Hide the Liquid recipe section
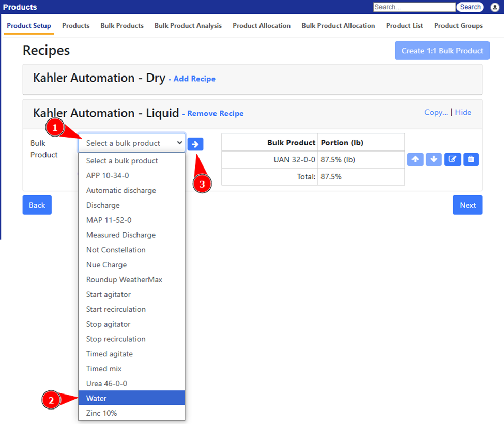Screen dimensions: 504x424 pyautogui.click(x=463, y=112)
